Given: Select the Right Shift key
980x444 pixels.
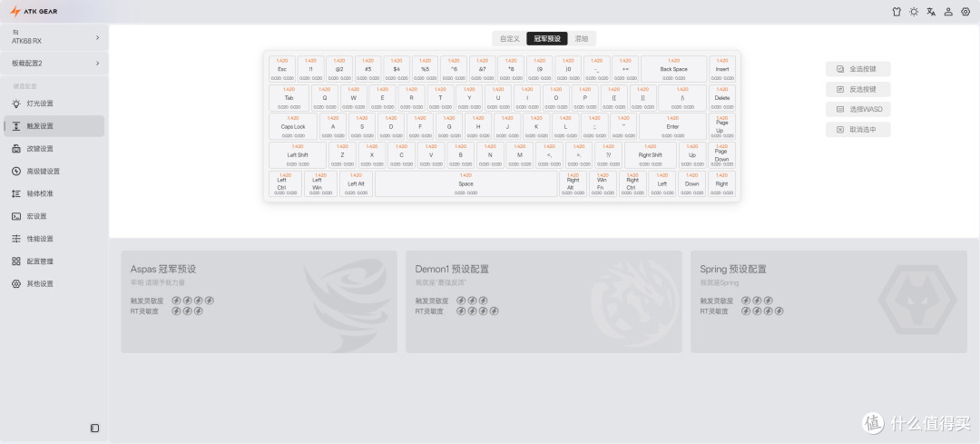Looking at the screenshot, I should 651,155.
